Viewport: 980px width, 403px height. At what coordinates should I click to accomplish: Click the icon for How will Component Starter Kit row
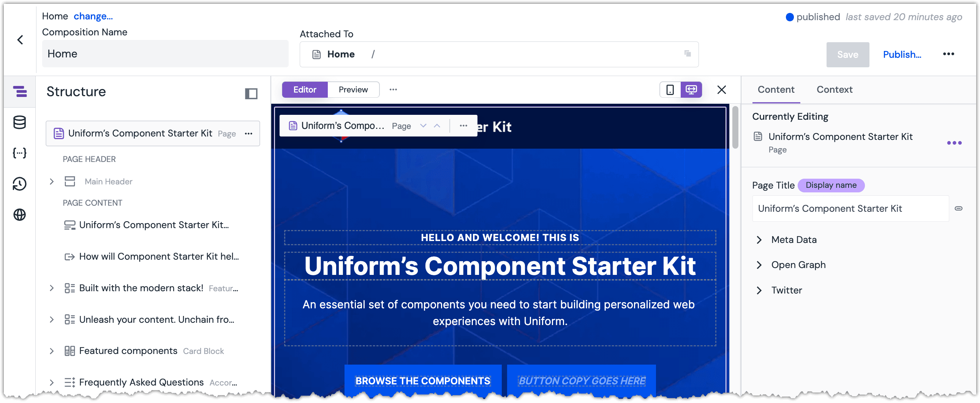[70, 257]
